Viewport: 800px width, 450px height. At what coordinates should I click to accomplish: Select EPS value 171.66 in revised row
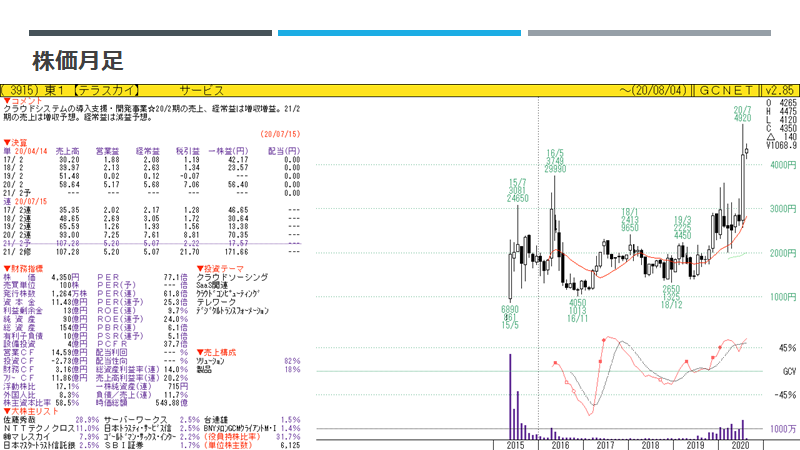click(236, 252)
